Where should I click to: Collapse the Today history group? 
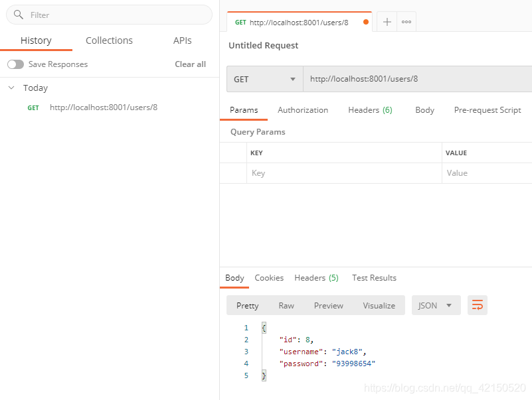[11, 88]
